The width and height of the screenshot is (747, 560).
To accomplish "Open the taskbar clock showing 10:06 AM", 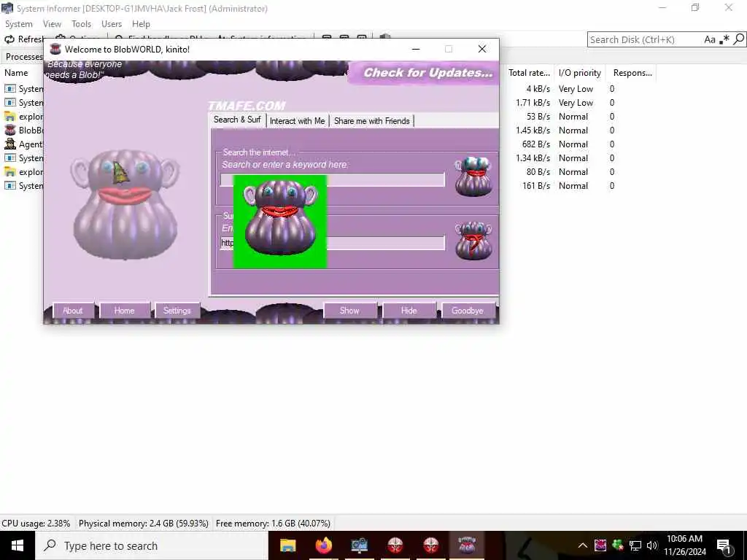I will point(684,545).
